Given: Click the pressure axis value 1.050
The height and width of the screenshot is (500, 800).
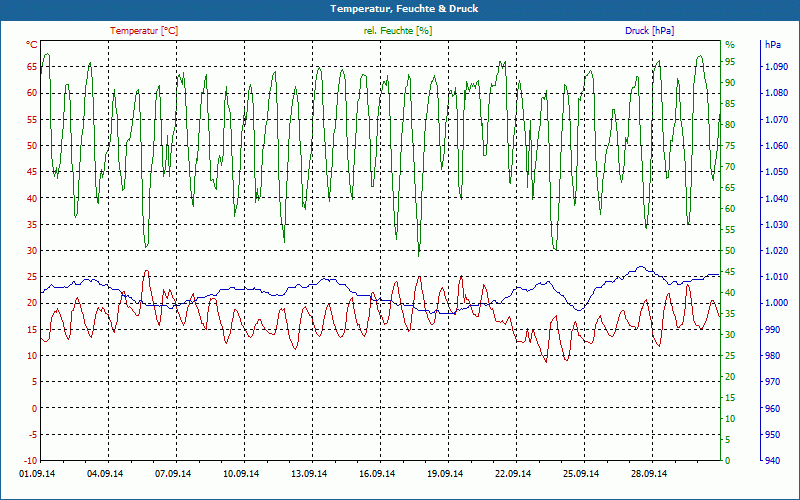Looking at the screenshot, I should [x=777, y=172].
